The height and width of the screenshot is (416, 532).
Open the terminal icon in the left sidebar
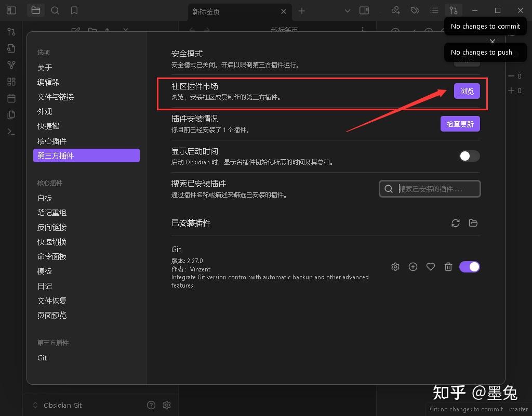pyautogui.click(x=11, y=132)
